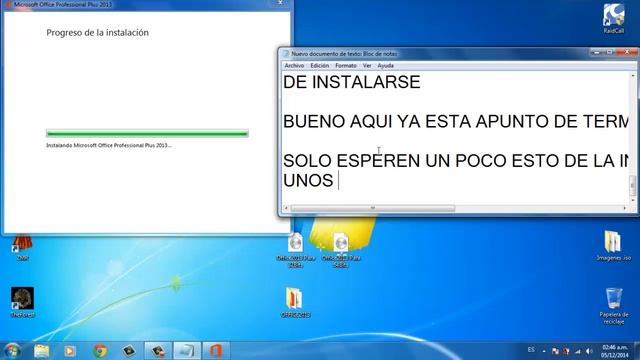
Task: Launch Windows Media Player from taskbar
Action: 70,351
